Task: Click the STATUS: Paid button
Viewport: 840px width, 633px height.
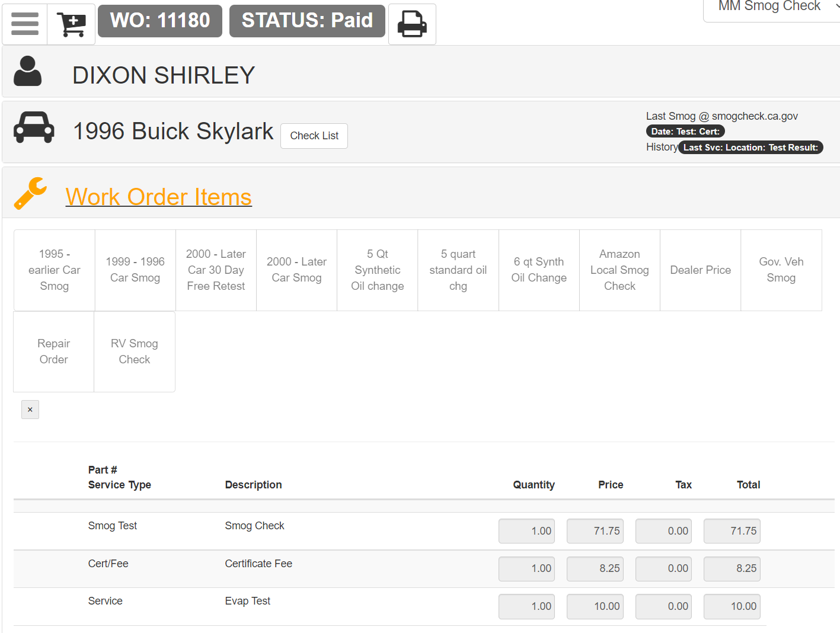Action: click(x=307, y=21)
